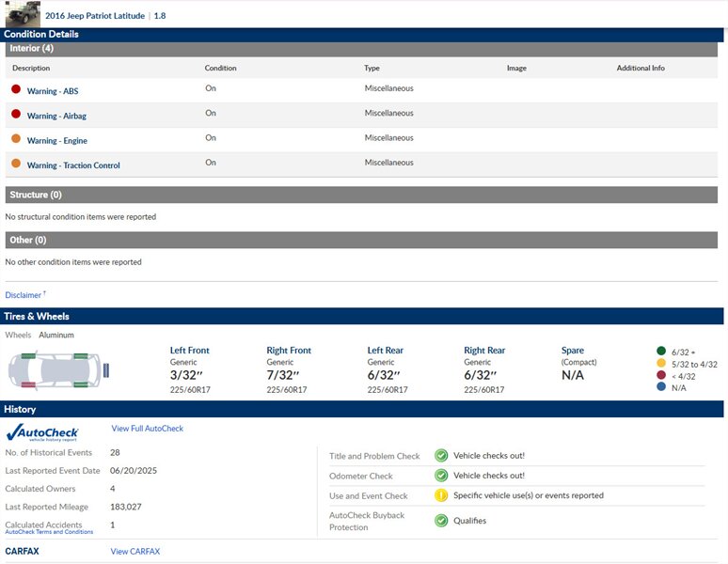Click the Right Rear tire heading

click(x=484, y=351)
